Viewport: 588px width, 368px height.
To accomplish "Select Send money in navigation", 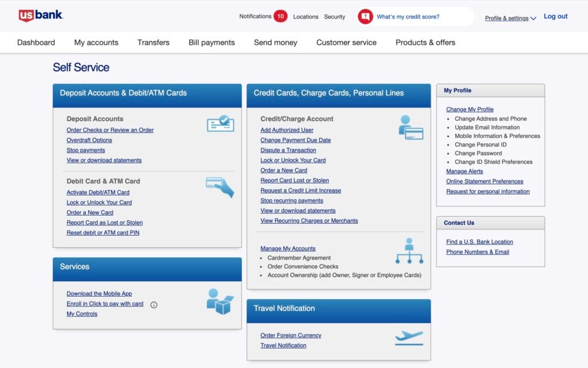I will point(275,43).
